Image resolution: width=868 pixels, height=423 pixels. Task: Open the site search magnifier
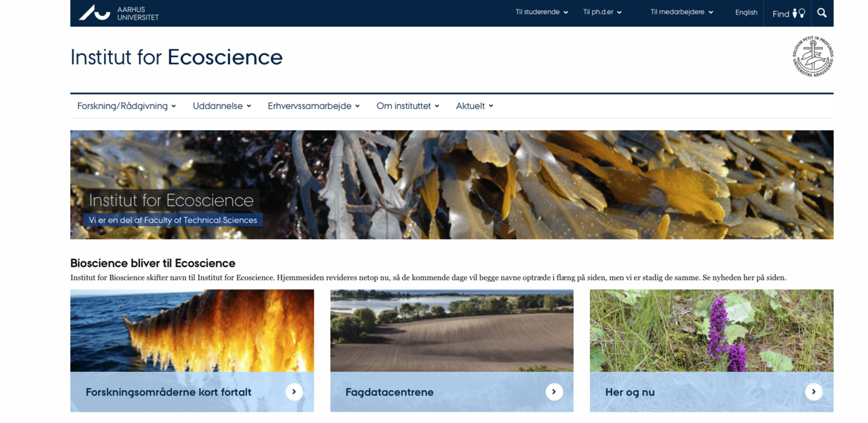pyautogui.click(x=822, y=13)
